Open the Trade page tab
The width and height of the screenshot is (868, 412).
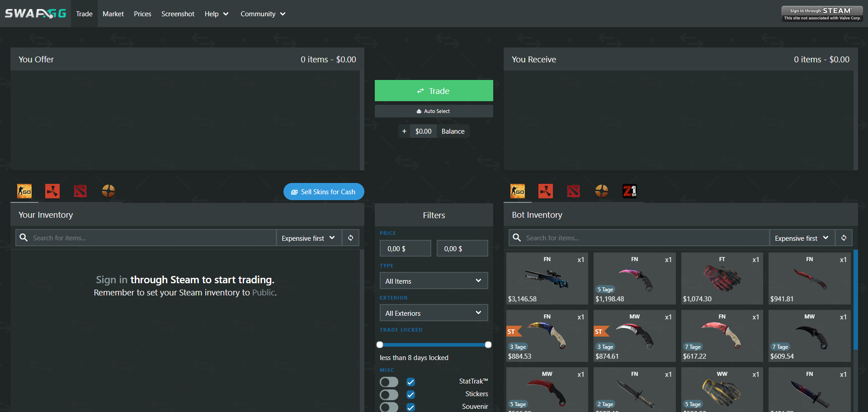pos(84,14)
